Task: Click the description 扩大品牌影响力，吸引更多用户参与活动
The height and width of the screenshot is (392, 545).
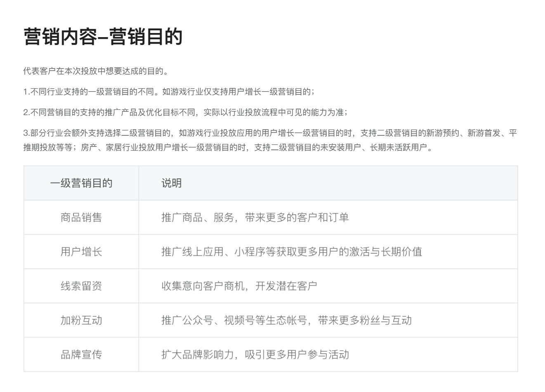Action: pyautogui.click(x=255, y=354)
